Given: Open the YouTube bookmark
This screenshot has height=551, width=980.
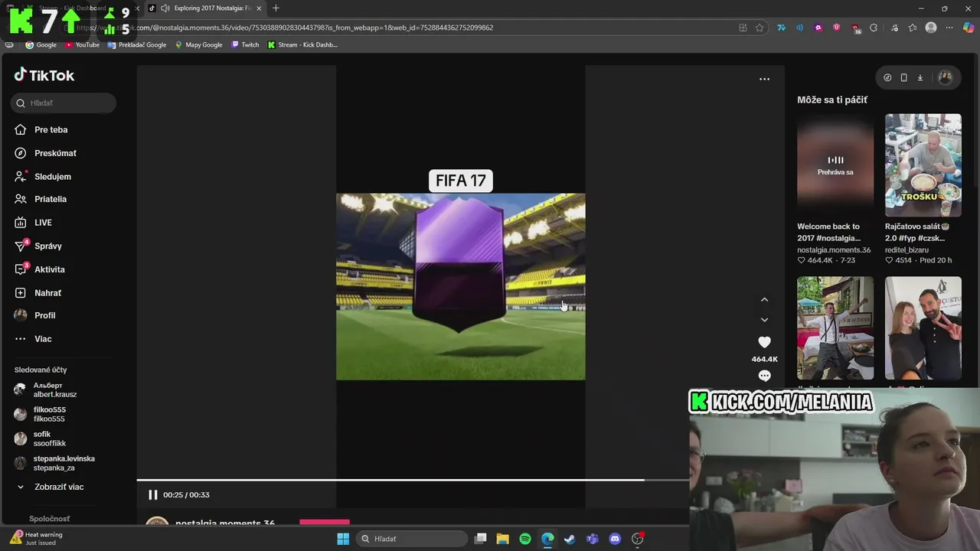Looking at the screenshot, I should tap(82, 44).
